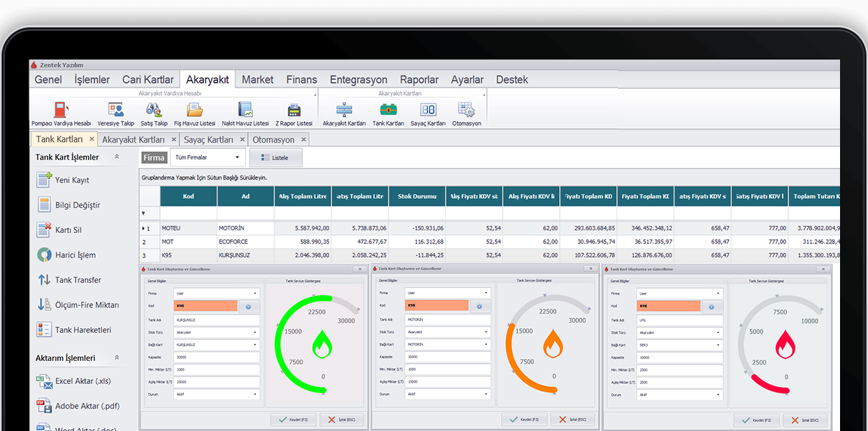Collapse the Aktarım İşlemleri section
Screen dimensions: 868x431
coord(117,358)
